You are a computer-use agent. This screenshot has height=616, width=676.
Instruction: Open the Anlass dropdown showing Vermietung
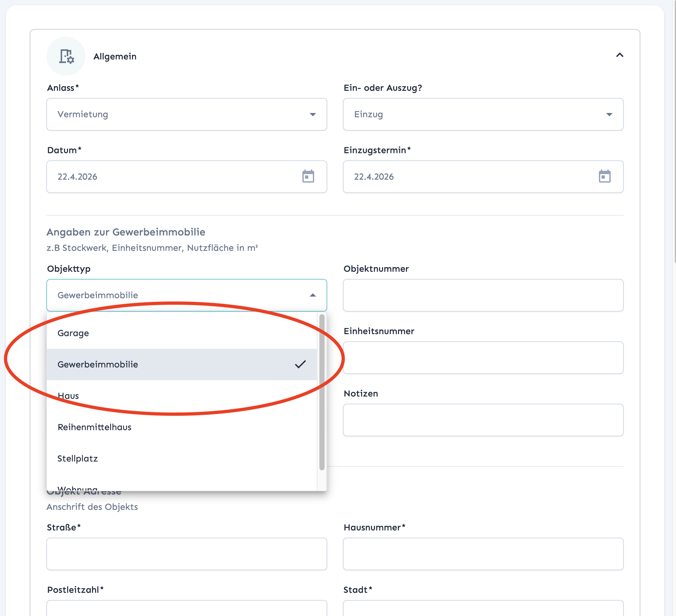(x=186, y=114)
